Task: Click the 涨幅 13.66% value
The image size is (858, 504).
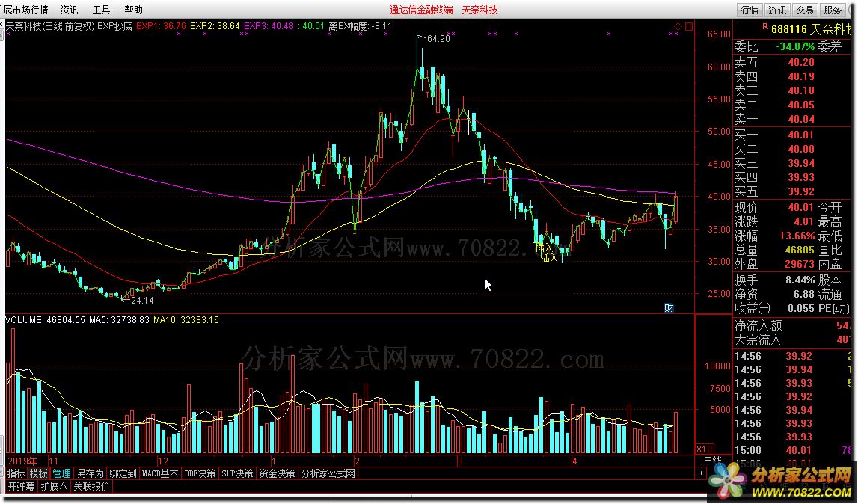Action: click(797, 236)
